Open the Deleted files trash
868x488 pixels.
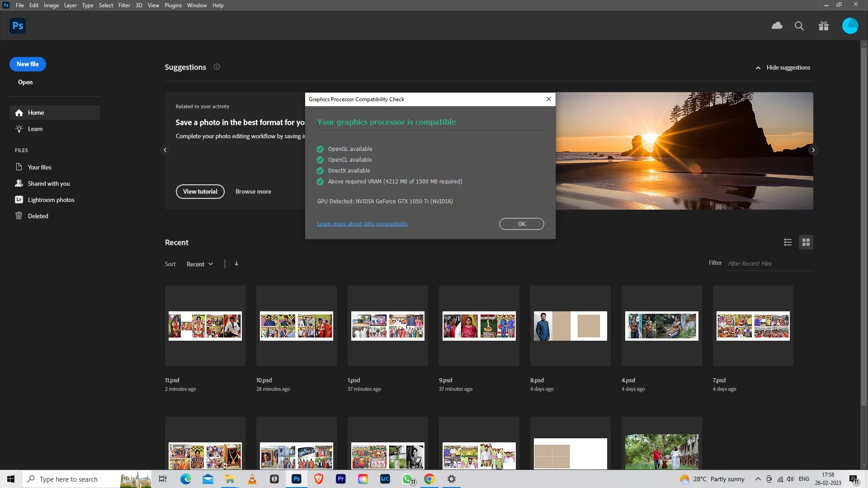(x=38, y=216)
